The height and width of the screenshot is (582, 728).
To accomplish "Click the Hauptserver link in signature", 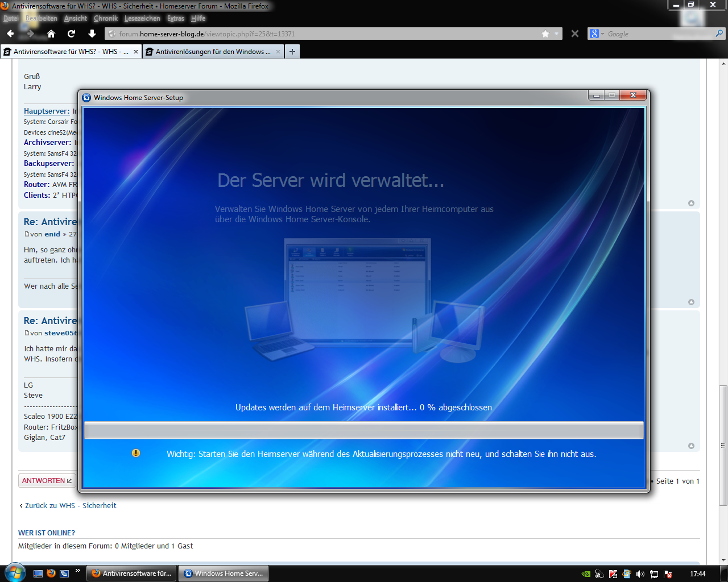I will pos(47,111).
